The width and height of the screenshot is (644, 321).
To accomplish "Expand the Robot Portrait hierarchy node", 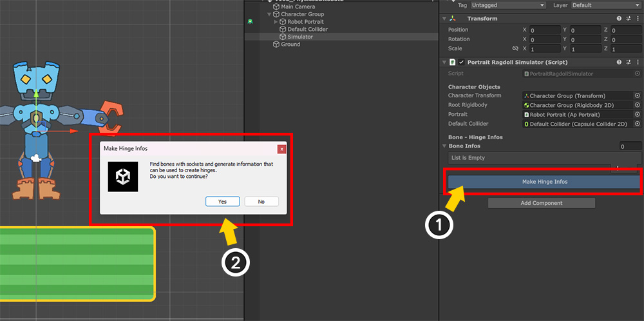I will pyautogui.click(x=276, y=22).
